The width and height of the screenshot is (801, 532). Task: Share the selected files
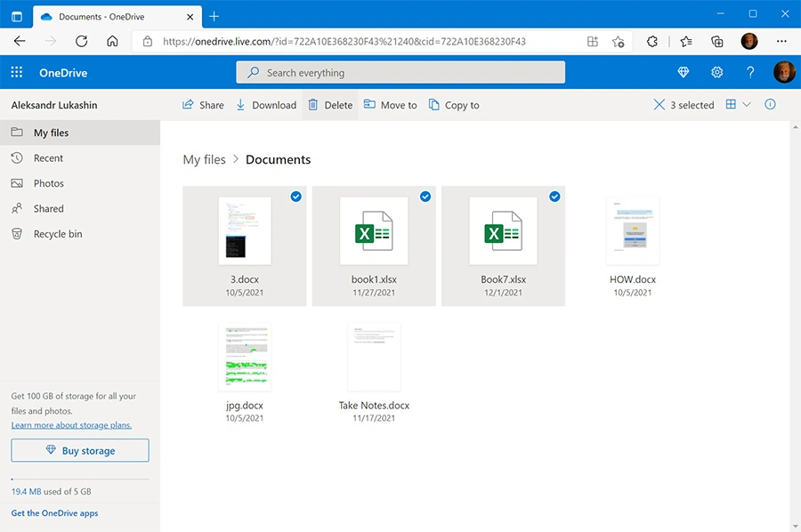(203, 105)
